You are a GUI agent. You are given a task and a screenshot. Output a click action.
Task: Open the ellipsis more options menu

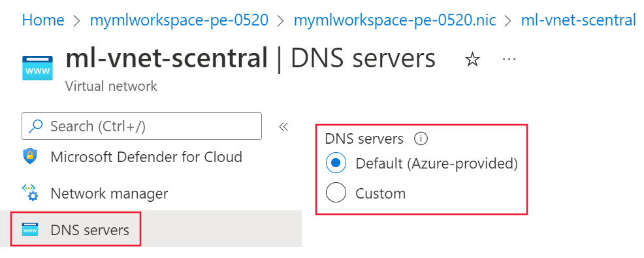[509, 59]
